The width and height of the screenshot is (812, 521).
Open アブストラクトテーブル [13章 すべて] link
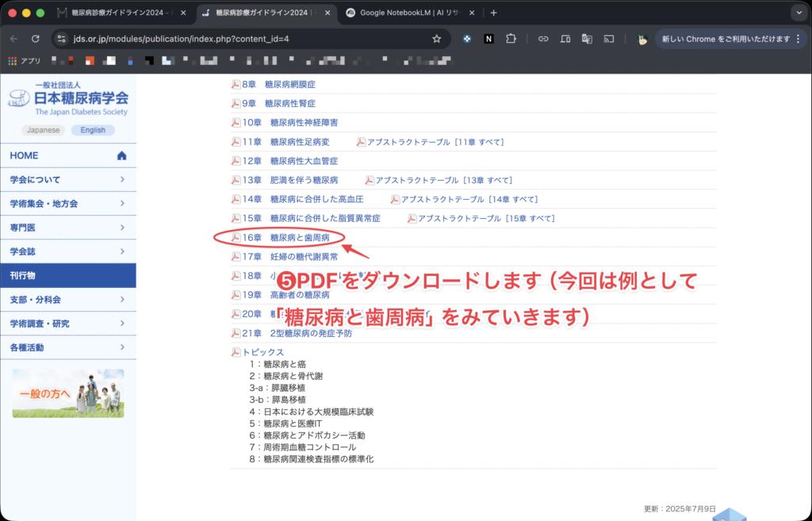(x=442, y=180)
